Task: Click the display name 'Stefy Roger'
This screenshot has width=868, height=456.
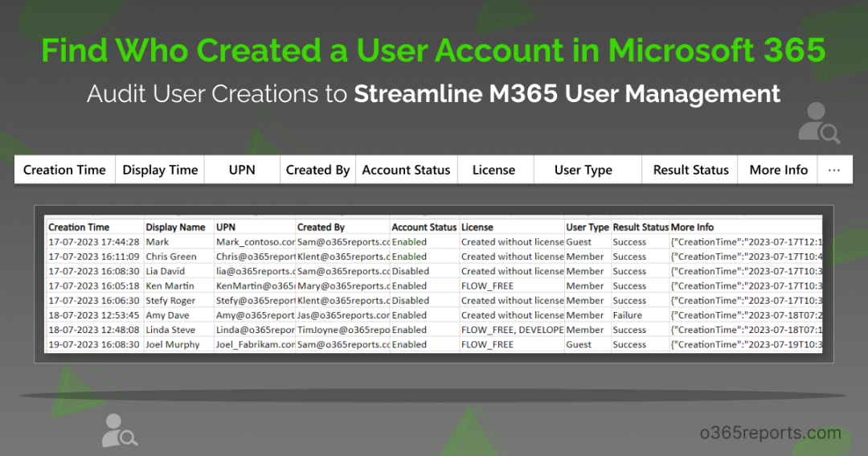Action: (170, 300)
